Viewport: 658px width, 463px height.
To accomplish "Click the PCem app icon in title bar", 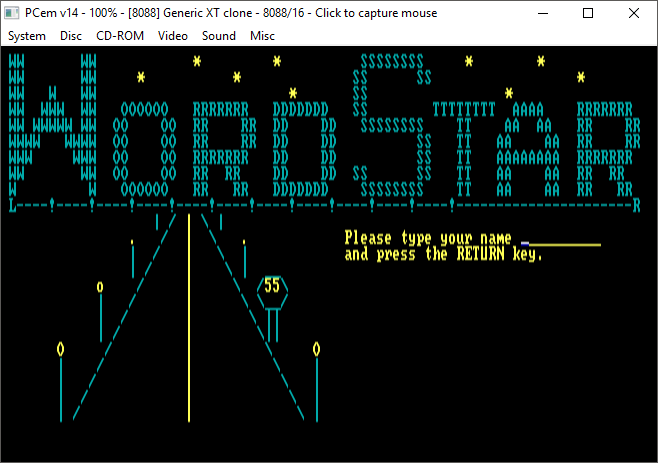I will pyautogui.click(x=11, y=13).
